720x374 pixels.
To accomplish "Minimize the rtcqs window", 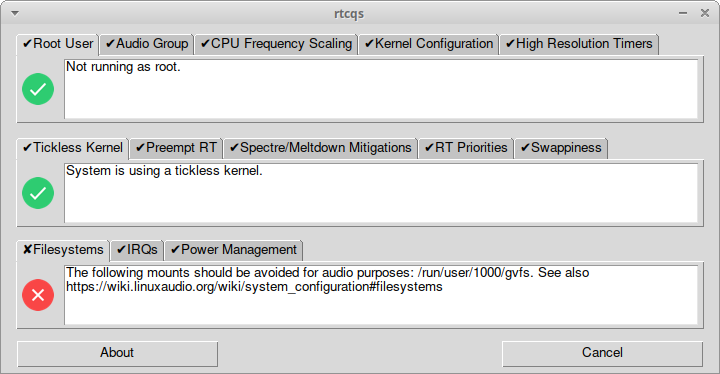I will [x=683, y=13].
